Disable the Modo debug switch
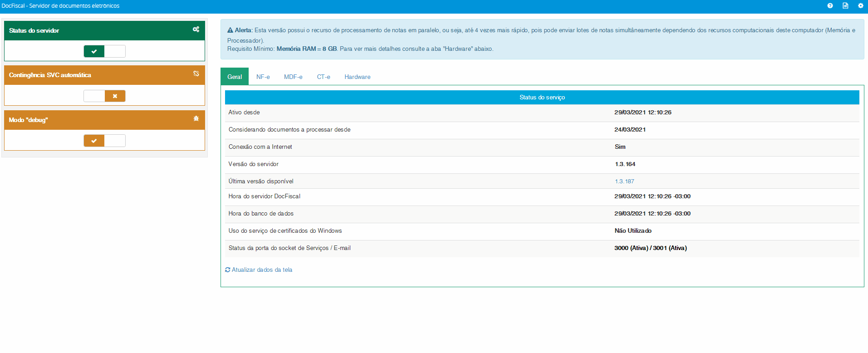 click(x=104, y=141)
